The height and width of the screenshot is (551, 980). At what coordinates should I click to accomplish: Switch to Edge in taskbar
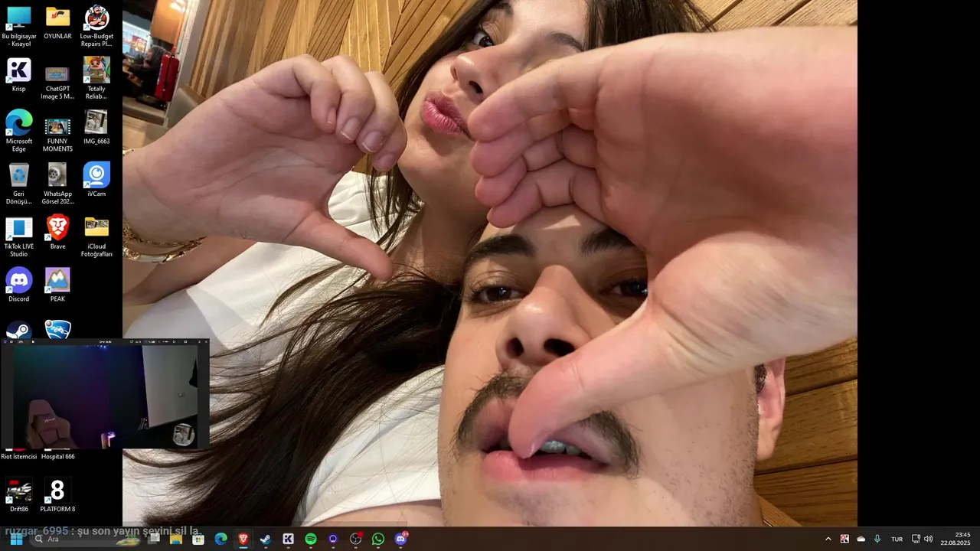220,539
